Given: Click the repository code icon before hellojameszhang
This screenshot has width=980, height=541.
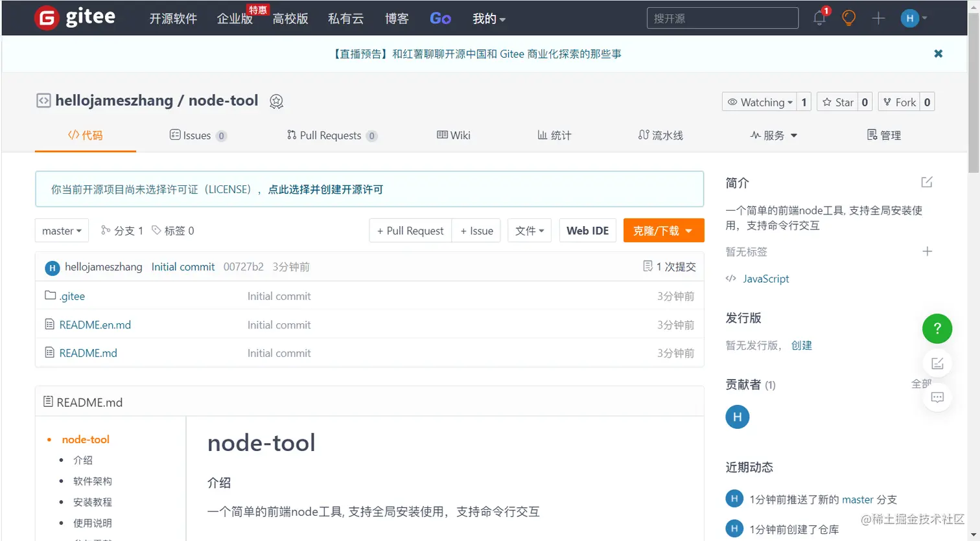Looking at the screenshot, I should [x=43, y=101].
